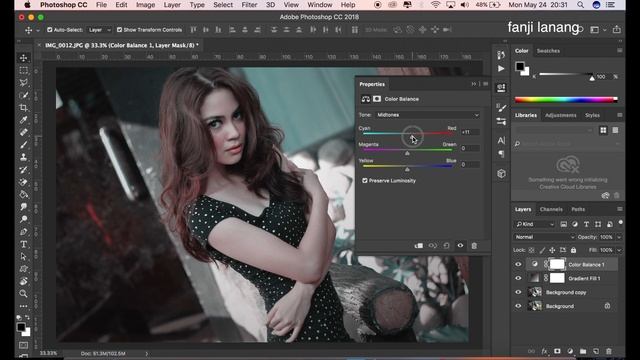Open the Apple menu
This screenshot has height=360, width=640.
27,5
